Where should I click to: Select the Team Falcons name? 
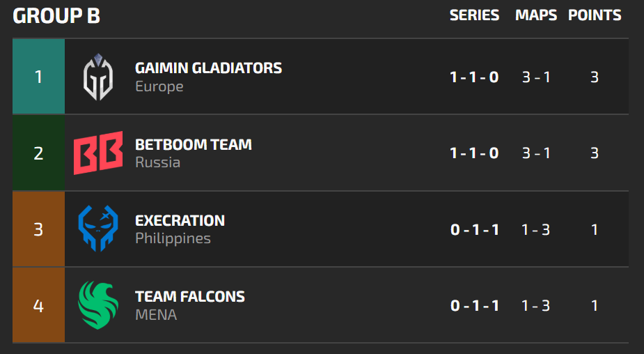[190, 297]
